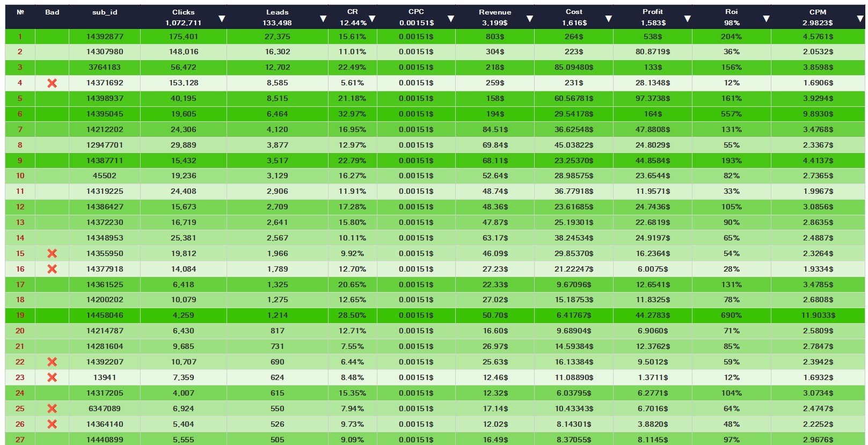Click the empty Bad cell in row 1
868x445 pixels.
tap(52, 37)
